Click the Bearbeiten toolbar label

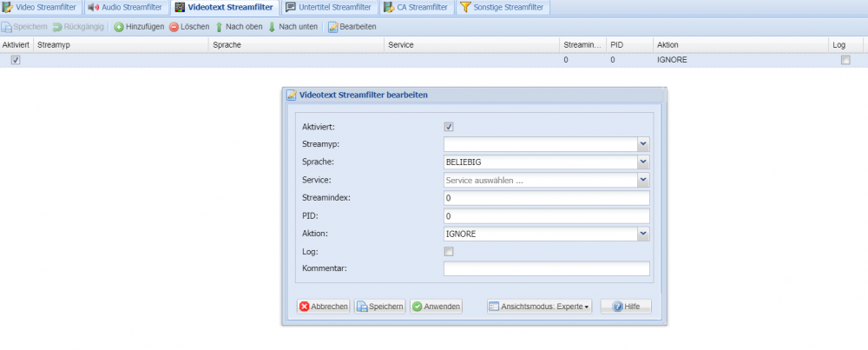point(358,27)
